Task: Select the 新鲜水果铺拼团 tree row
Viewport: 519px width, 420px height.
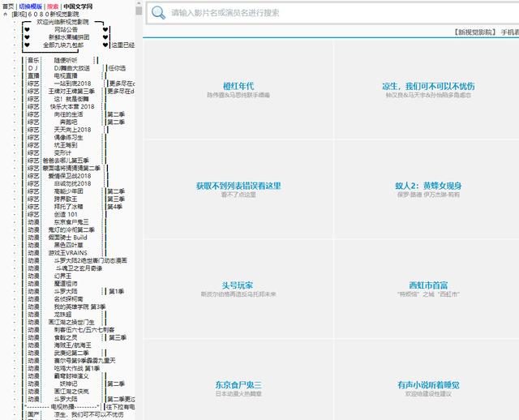Action: coord(69,37)
